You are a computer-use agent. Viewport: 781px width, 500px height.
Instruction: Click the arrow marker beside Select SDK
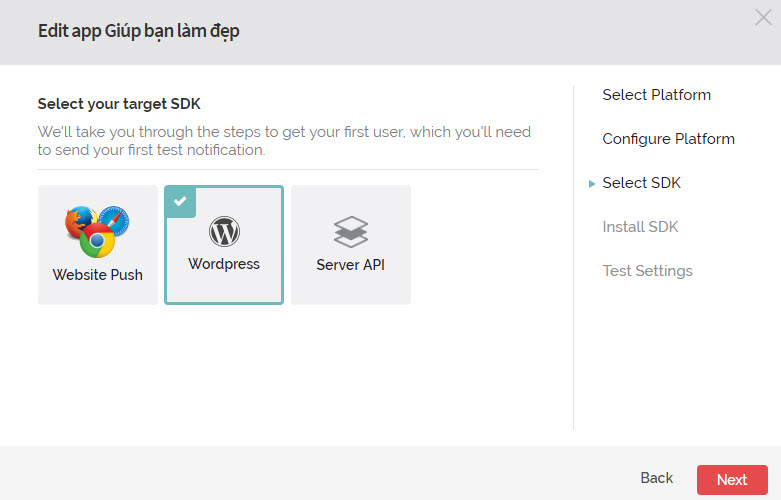592,184
